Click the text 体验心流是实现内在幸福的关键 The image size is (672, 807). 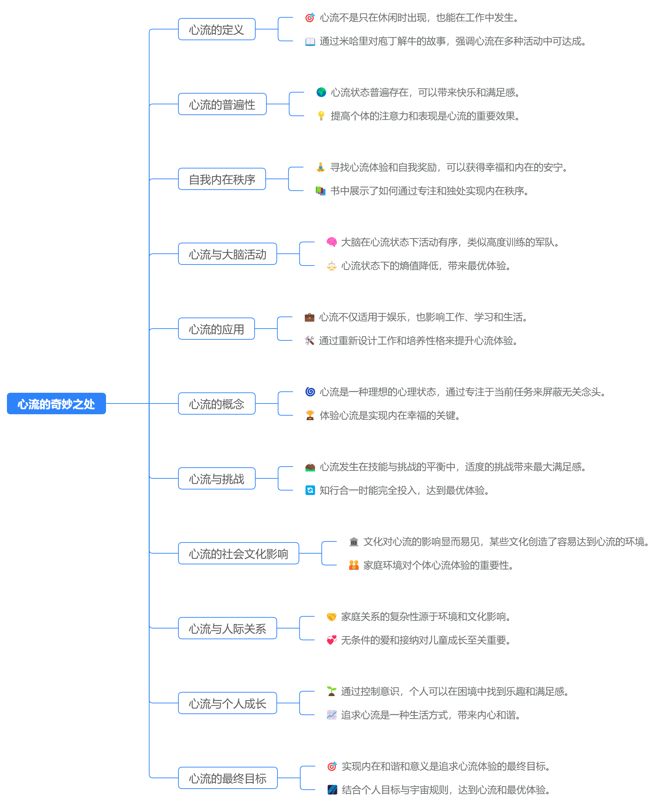(x=390, y=415)
